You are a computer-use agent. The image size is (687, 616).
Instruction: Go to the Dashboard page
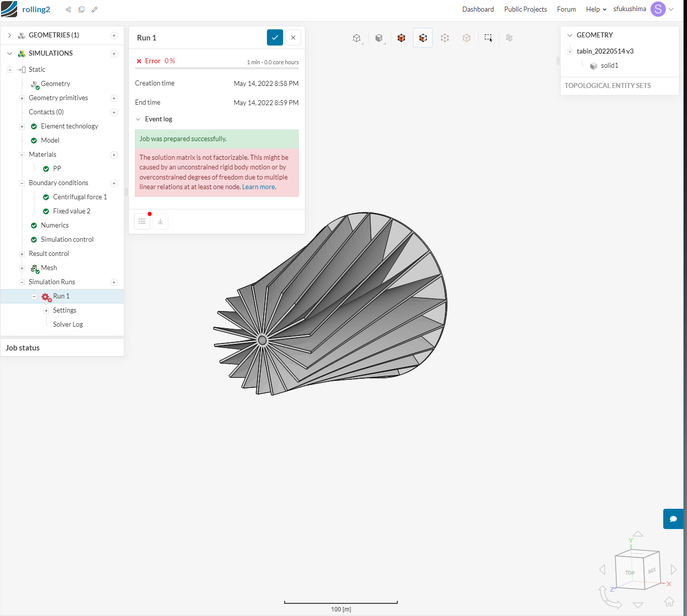(x=478, y=10)
